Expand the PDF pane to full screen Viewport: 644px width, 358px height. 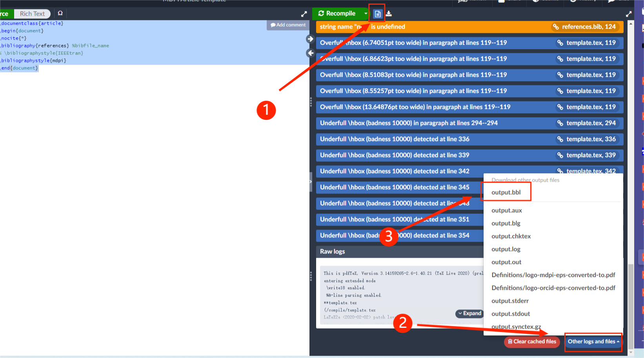[x=629, y=14]
